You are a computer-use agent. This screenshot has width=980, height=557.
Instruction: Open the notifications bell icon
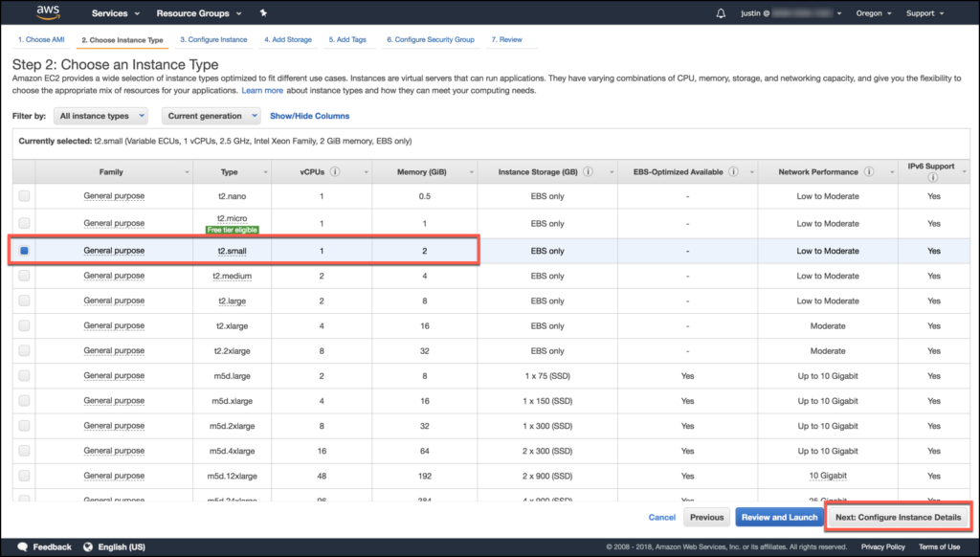(721, 13)
